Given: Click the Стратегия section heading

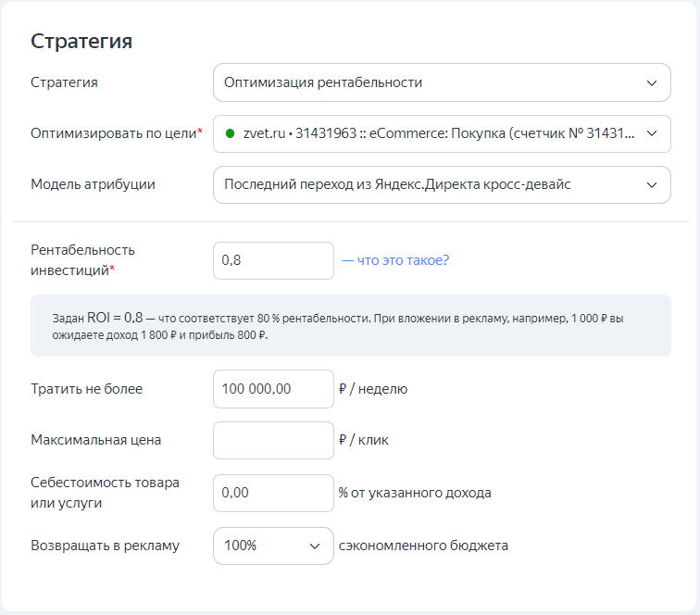Looking at the screenshot, I should coord(81,42).
